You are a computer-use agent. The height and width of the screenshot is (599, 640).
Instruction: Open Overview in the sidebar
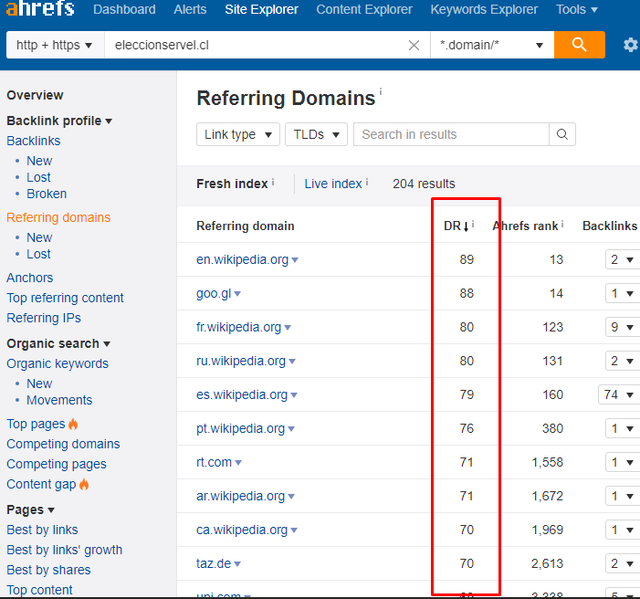pos(35,95)
